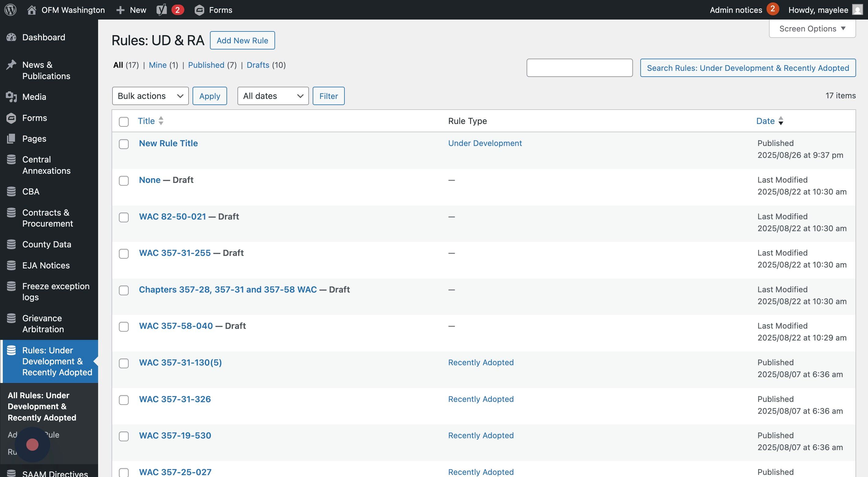Open the Bulk actions dropdown

click(150, 96)
